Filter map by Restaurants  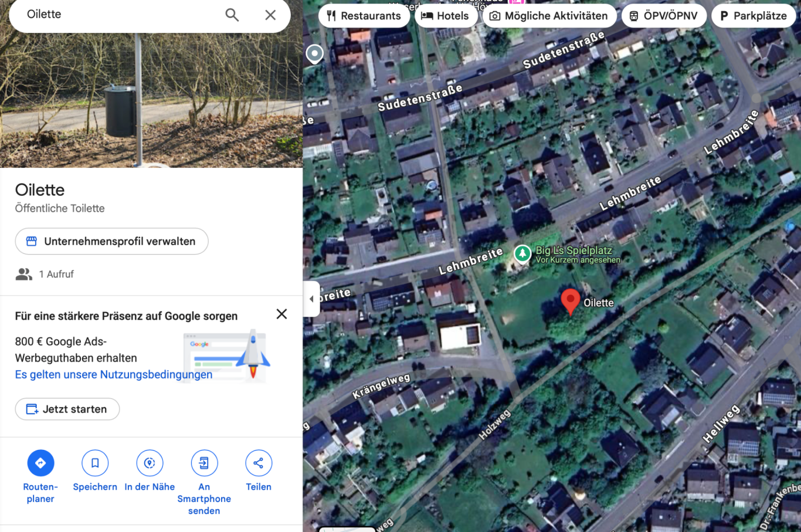click(x=364, y=16)
